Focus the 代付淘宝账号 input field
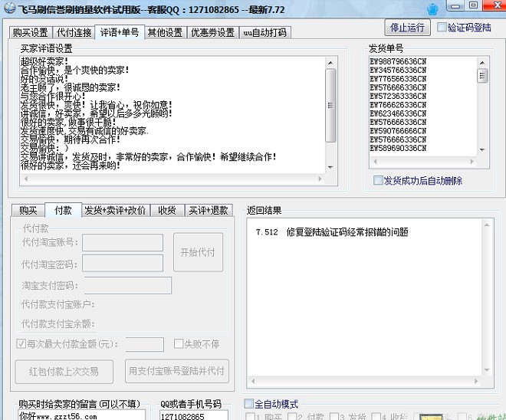This screenshot has height=420, width=506. tap(123, 243)
